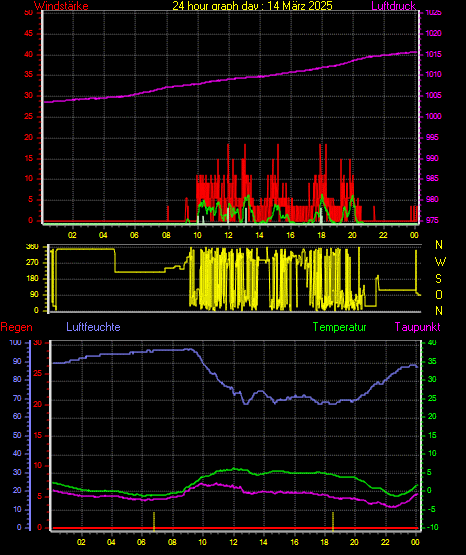466x555 pixels.
Task: Select the magenta Luftdruck heading
Action: pyautogui.click(x=393, y=6)
